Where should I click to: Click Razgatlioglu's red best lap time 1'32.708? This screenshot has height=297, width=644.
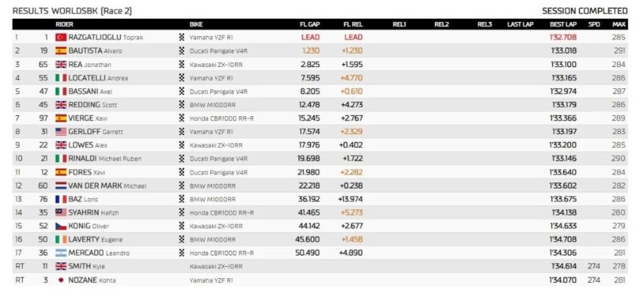point(563,38)
